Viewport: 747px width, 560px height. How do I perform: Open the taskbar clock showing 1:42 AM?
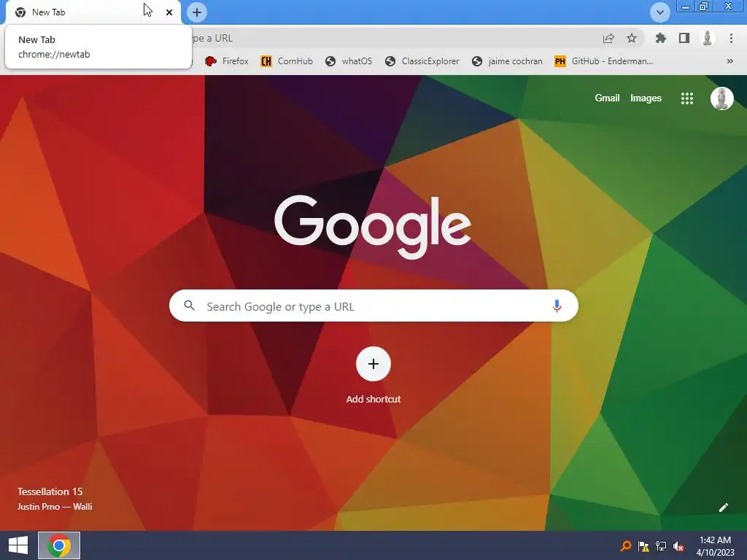(715, 546)
